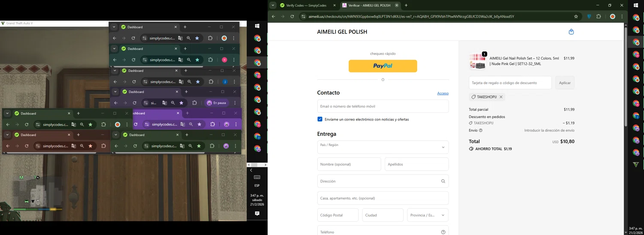644x235 pixels.
Task: Click the Tarjeta de regalo o código field
Action: click(510, 83)
